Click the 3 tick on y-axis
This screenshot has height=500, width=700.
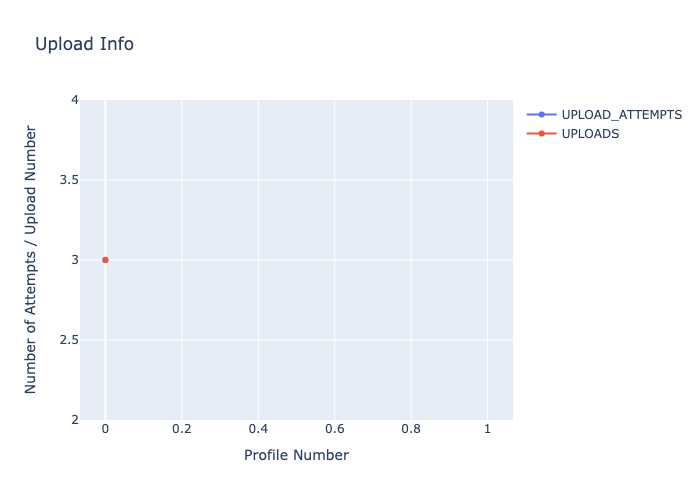pos(75,260)
